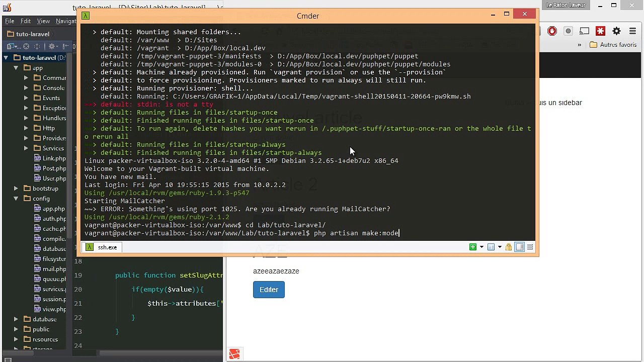This screenshot has height=362, width=644.
Task: Collapse the tuto-laravel root folder
Action: pyautogui.click(x=6, y=58)
